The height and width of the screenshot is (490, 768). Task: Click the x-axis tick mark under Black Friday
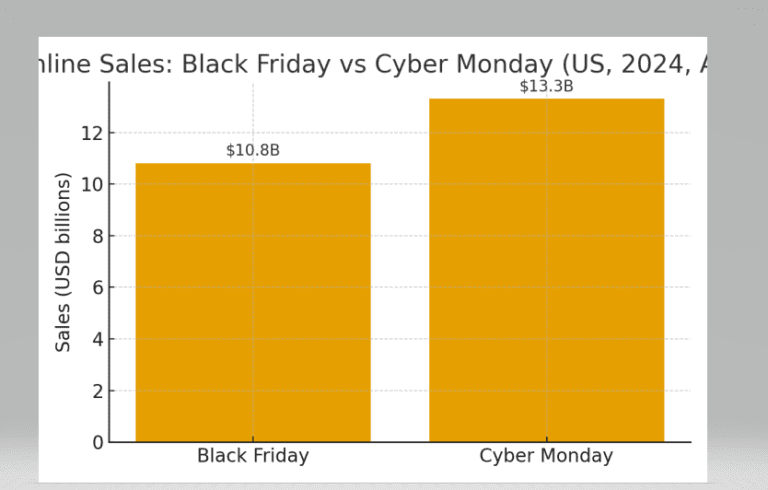[253, 439]
